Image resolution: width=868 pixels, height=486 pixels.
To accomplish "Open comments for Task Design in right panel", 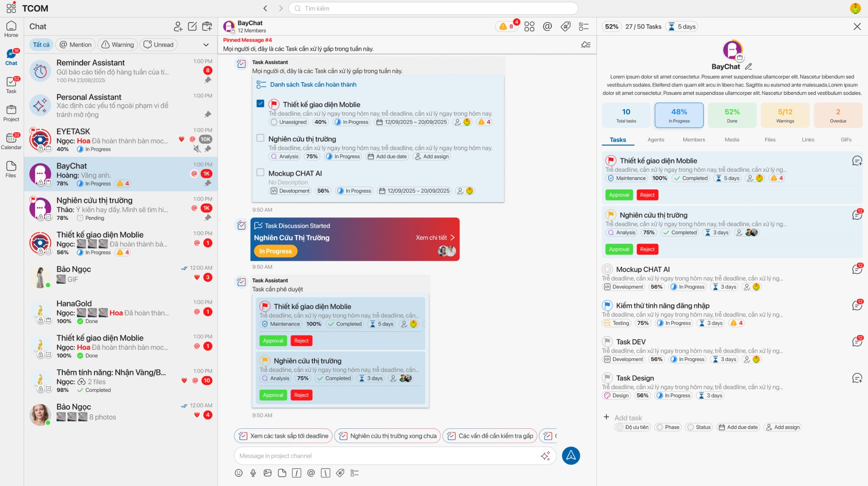I will coord(857,378).
